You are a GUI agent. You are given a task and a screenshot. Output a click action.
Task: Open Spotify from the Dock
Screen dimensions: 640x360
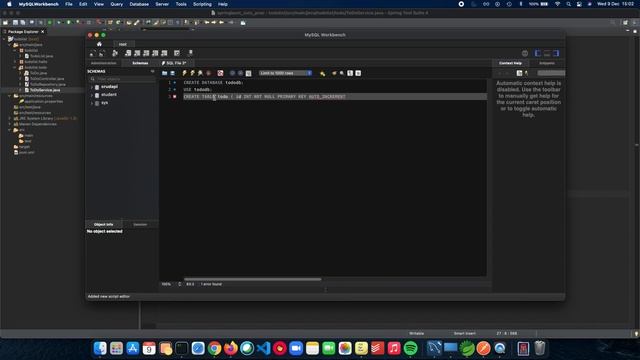(410, 348)
